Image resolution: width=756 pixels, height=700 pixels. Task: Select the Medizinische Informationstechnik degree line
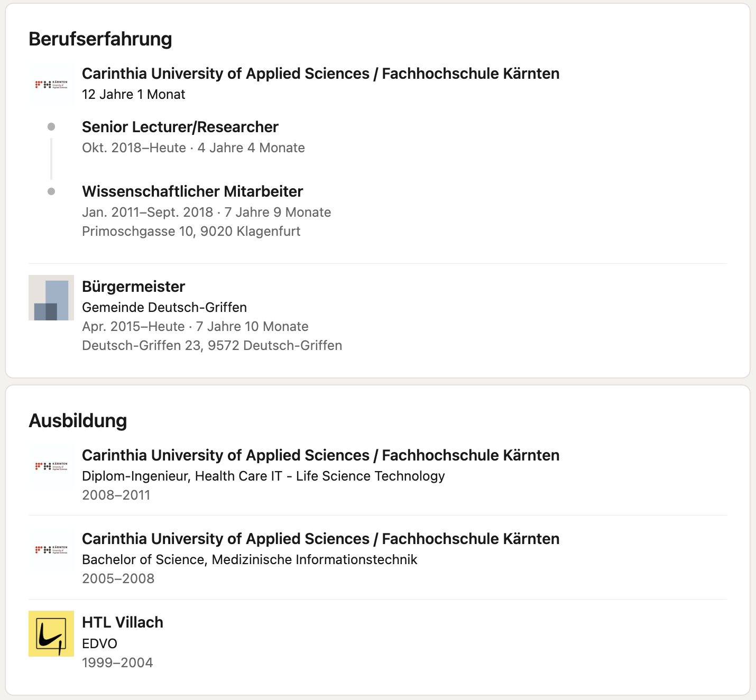250,559
